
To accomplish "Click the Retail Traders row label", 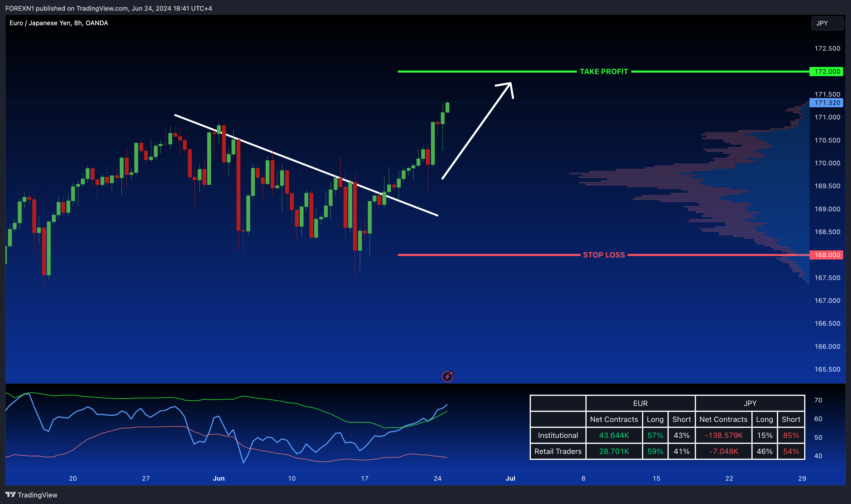I will click(558, 451).
